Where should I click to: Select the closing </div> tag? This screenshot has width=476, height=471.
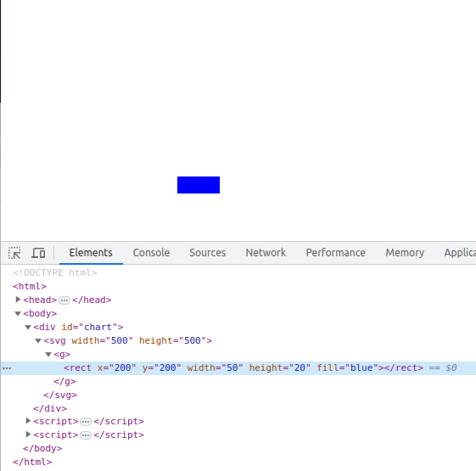(50, 408)
